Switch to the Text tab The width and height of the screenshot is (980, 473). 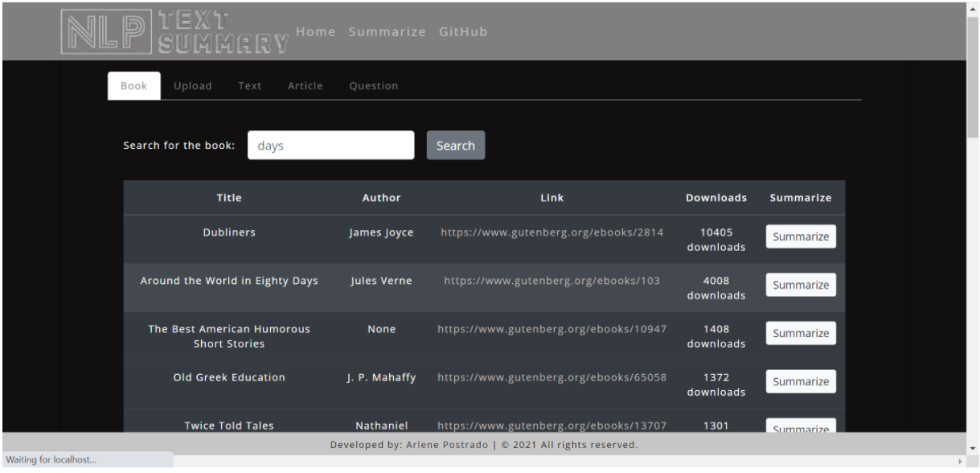pyautogui.click(x=249, y=85)
